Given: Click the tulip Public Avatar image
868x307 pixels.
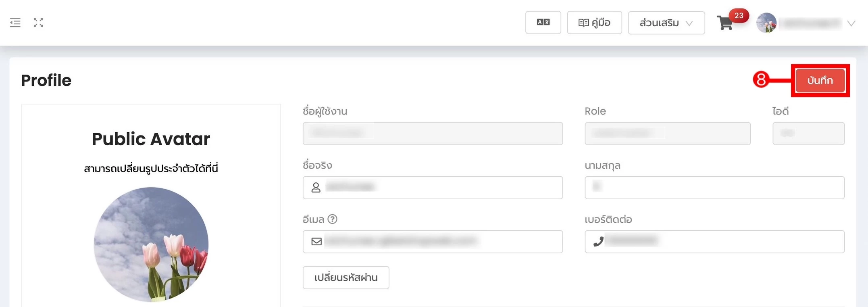Looking at the screenshot, I should [x=151, y=244].
